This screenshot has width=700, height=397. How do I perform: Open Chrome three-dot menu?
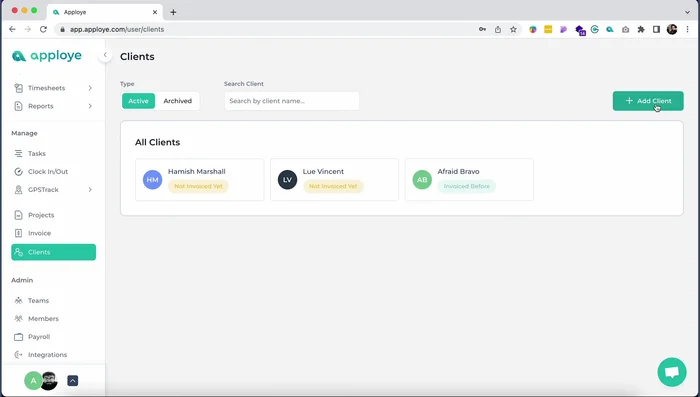pos(688,29)
